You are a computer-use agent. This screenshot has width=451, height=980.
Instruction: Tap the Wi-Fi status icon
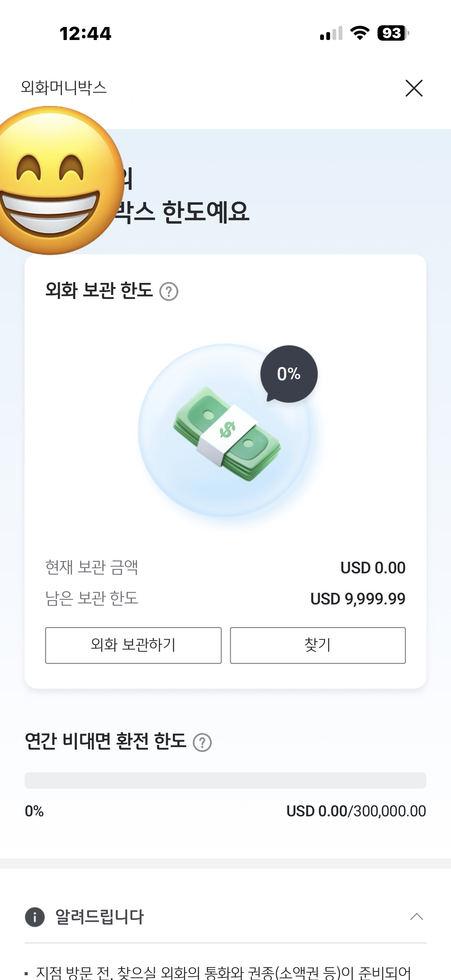click(x=360, y=33)
